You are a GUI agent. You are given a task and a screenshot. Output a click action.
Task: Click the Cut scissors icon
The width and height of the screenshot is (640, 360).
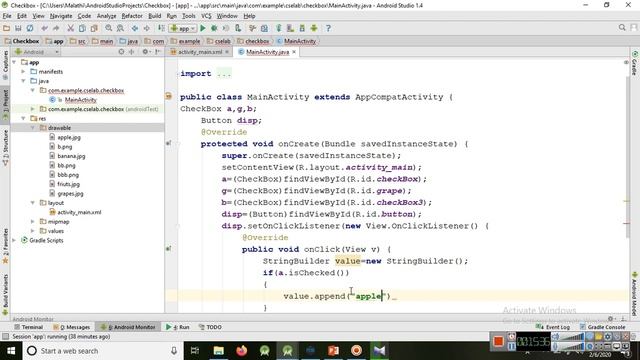click(71, 28)
